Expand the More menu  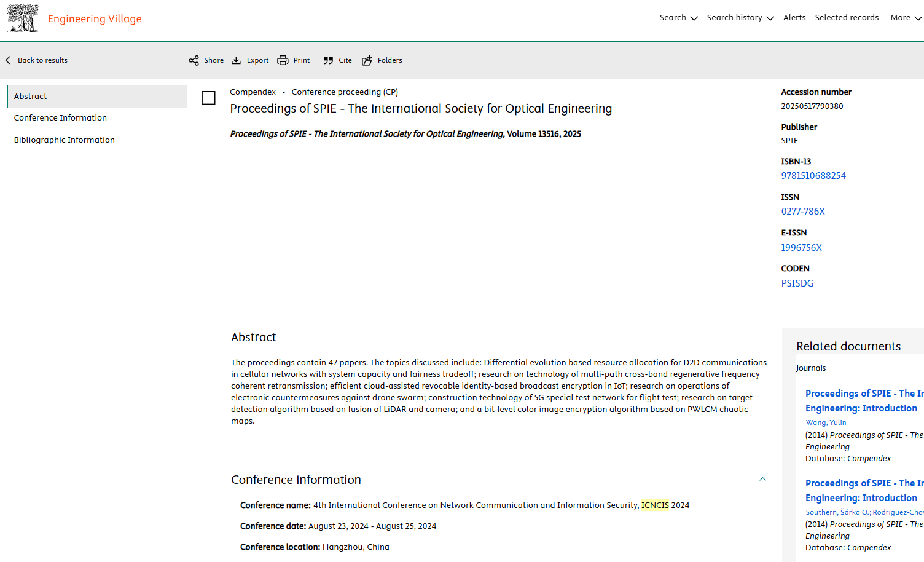tap(906, 18)
